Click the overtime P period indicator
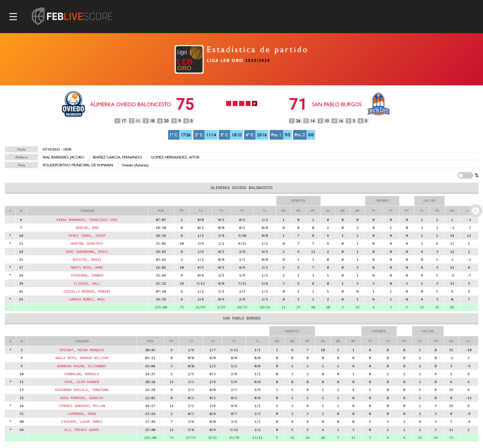483x448 pixels. pyautogui.click(x=254, y=104)
